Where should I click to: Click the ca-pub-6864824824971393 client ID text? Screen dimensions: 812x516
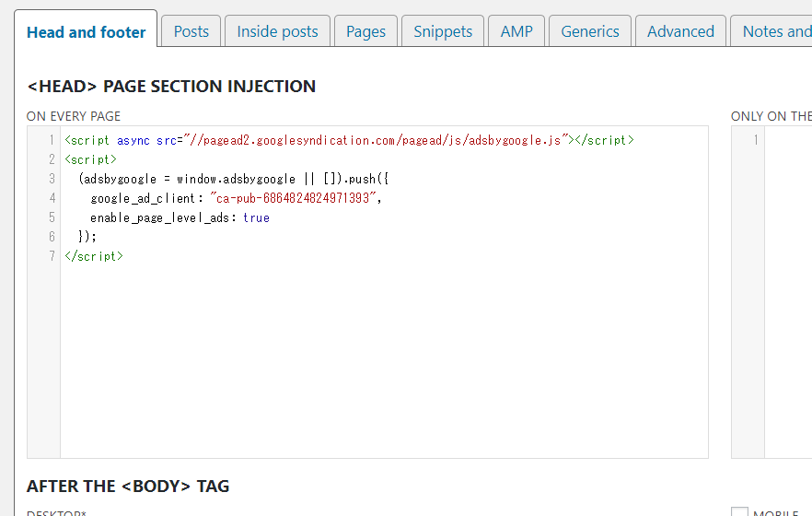[x=293, y=198]
